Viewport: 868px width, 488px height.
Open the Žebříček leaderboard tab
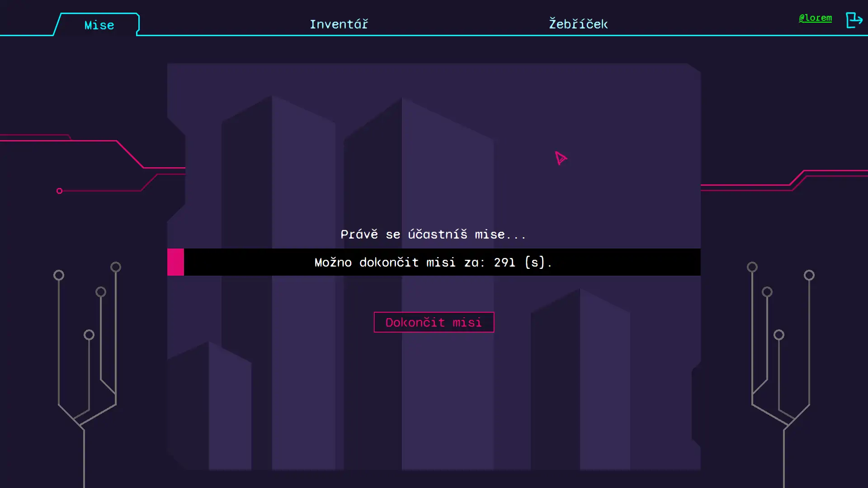tap(578, 24)
